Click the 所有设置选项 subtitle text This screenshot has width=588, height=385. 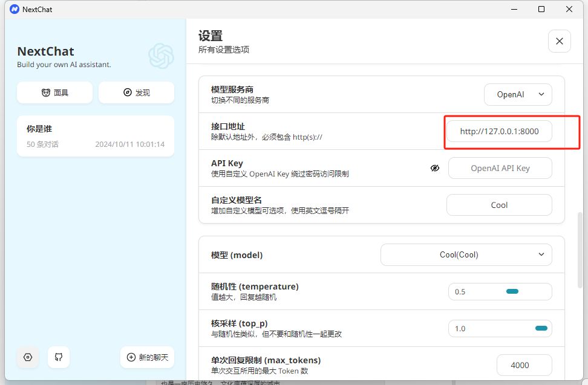pyautogui.click(x=224, y=50)
